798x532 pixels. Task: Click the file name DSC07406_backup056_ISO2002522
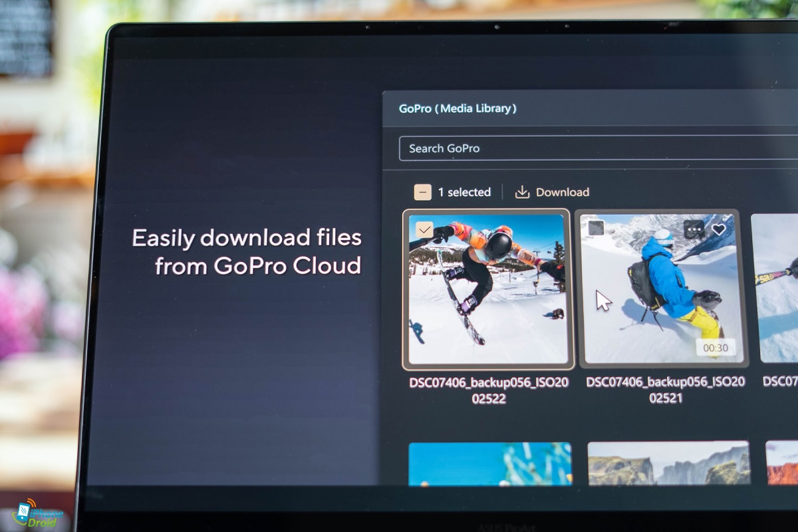[x=488, y=390]
